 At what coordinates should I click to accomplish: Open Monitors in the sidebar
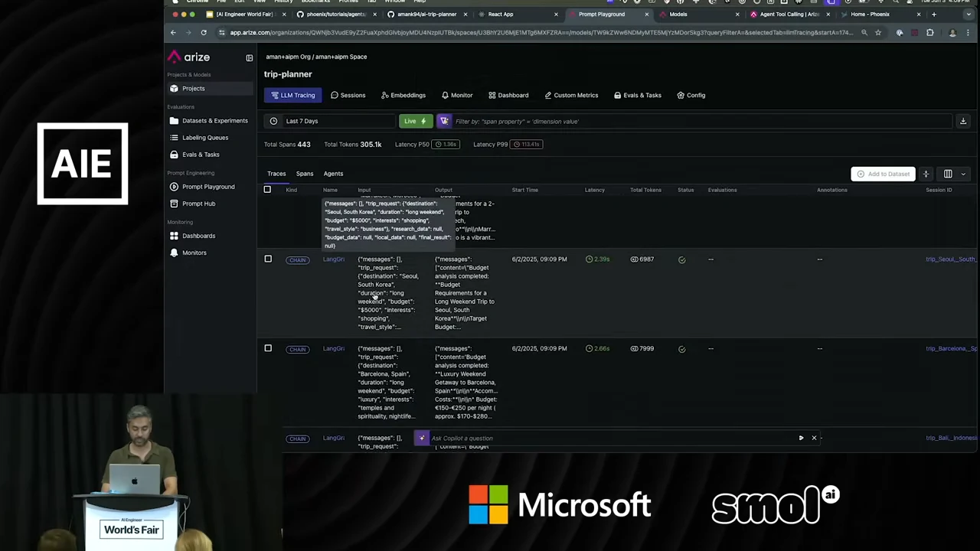click(211, 253)
